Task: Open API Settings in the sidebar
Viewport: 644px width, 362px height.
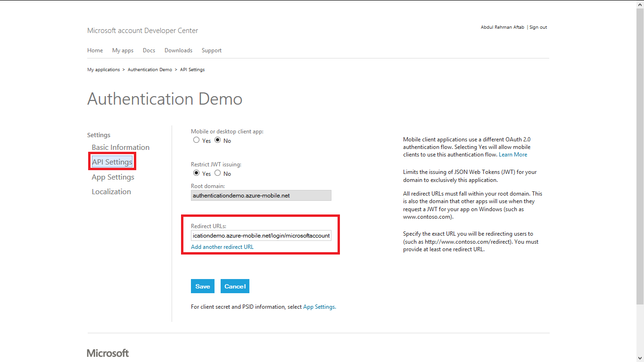Action: click(x=112, y=162)
